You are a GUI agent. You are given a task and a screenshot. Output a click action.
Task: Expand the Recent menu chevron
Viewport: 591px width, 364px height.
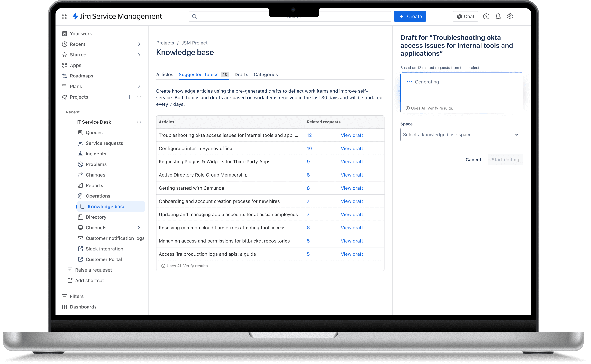[139, 44]
